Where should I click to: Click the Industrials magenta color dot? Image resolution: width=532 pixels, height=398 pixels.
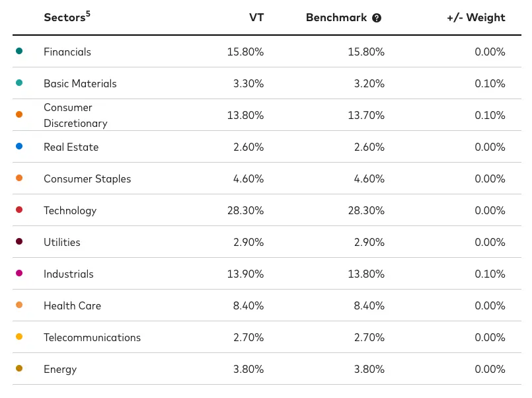(x=19, y=273)
